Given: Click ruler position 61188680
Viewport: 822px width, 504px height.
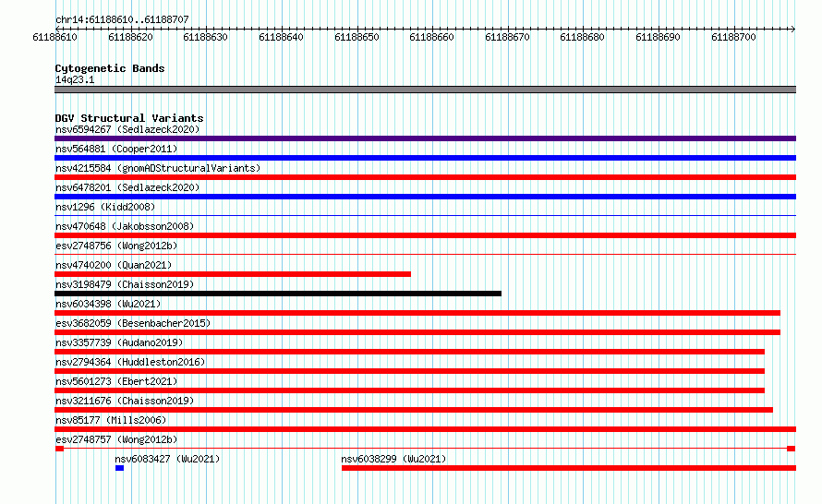Looking at the screenshot, I should coord(582,37).
